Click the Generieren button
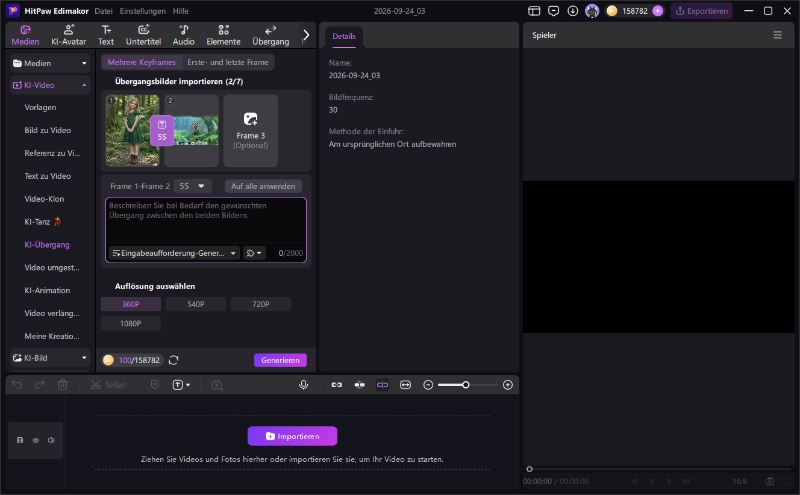The image size is (800, 495). (280, 360)
